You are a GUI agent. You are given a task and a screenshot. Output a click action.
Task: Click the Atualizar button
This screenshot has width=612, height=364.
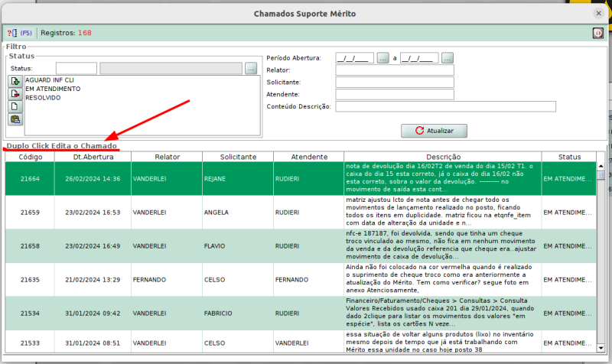pyautogui.click(x=434, y=131)
